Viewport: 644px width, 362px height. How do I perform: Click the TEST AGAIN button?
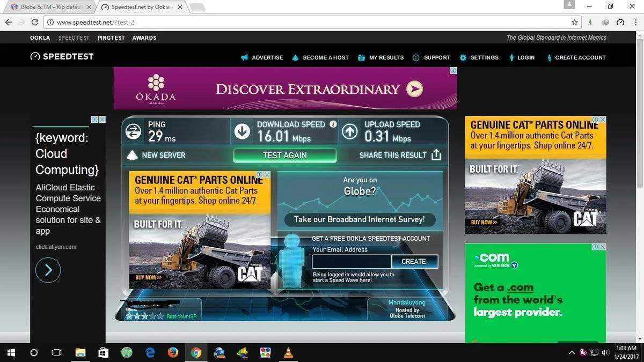coord(285,156)
